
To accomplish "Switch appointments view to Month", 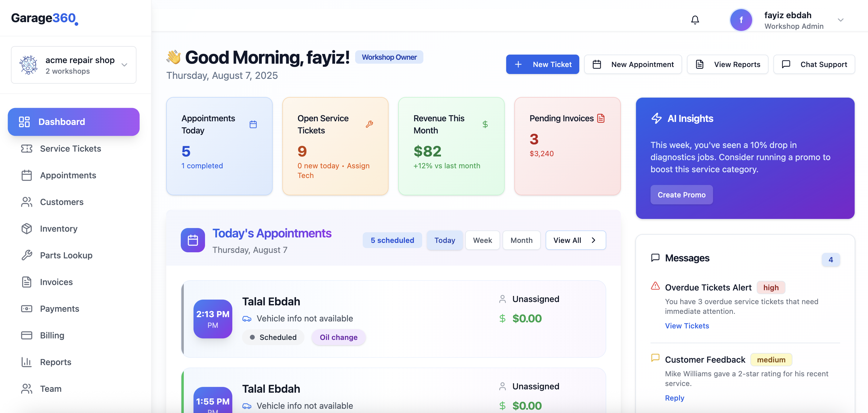I will point(521,240).
